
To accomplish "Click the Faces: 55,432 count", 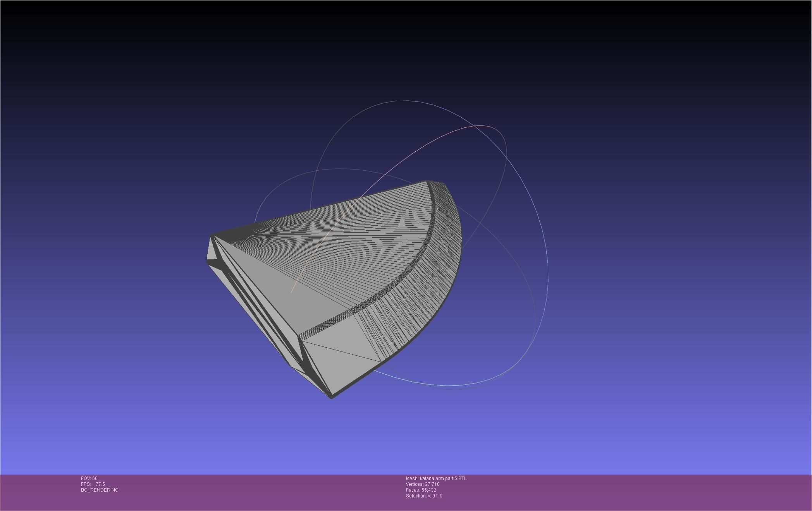I will click(x=421, y=490).
